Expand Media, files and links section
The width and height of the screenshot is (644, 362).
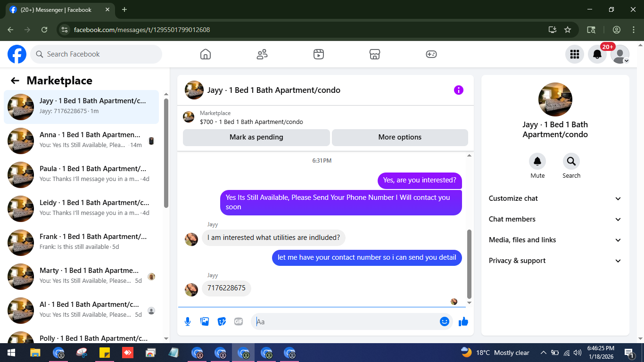tap(555, 240)
